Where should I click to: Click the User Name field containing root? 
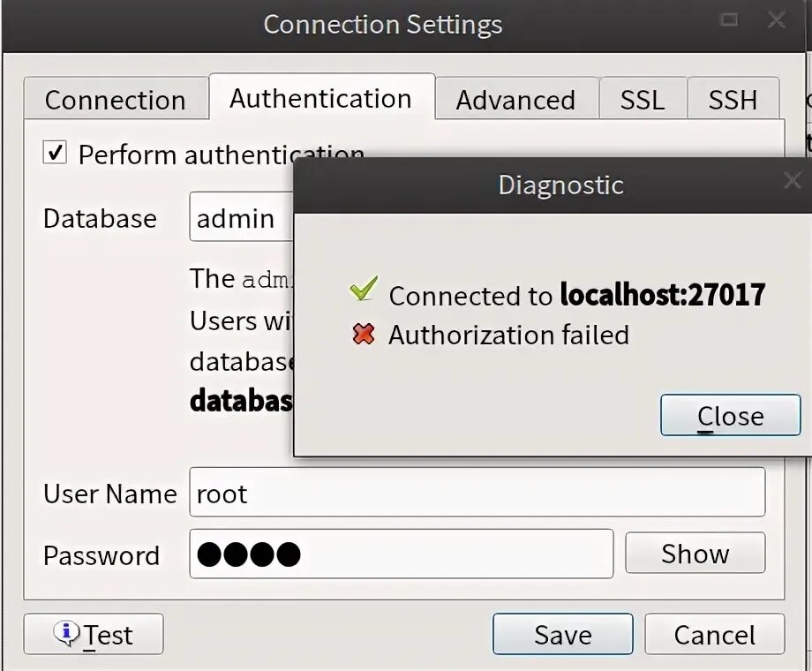tap(477, 493)
